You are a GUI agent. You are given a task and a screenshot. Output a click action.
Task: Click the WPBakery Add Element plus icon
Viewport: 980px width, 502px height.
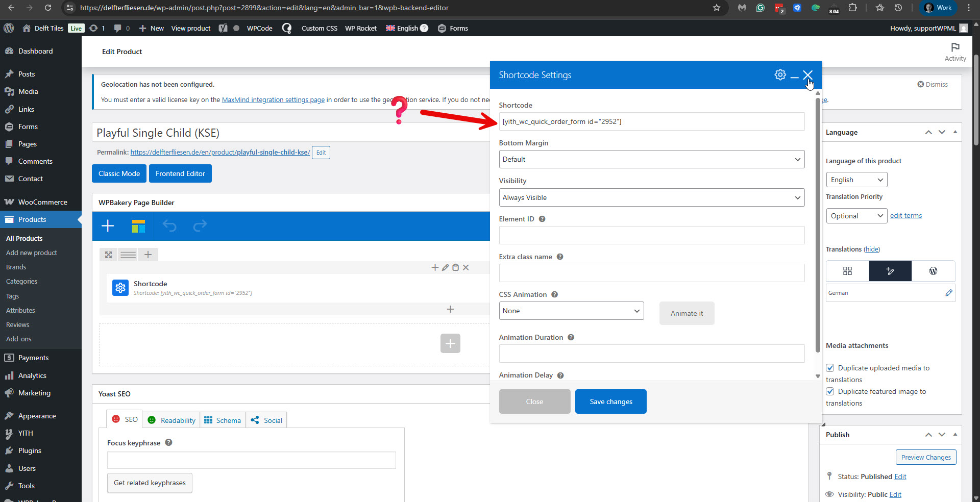click(108, 226)
